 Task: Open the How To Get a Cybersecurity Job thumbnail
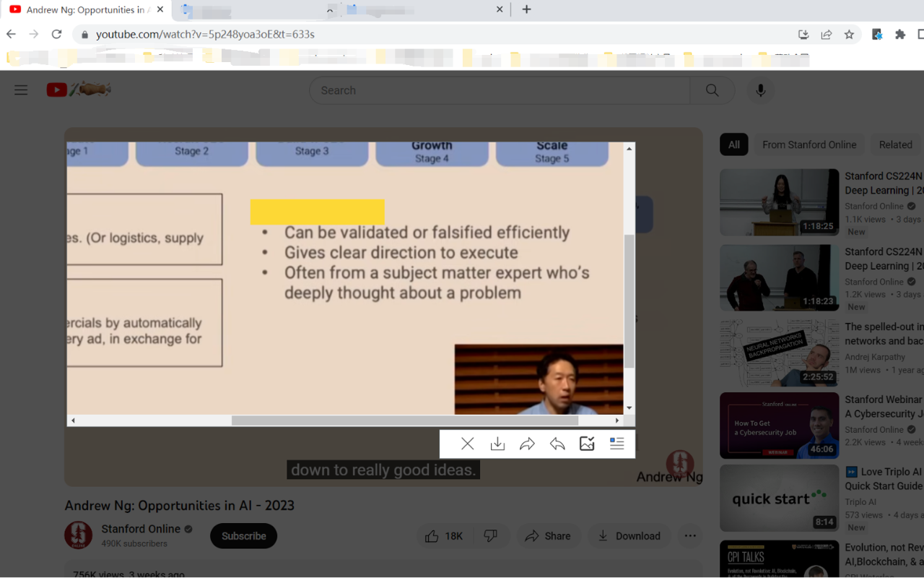pyautogui.click(x=780, y=426)
